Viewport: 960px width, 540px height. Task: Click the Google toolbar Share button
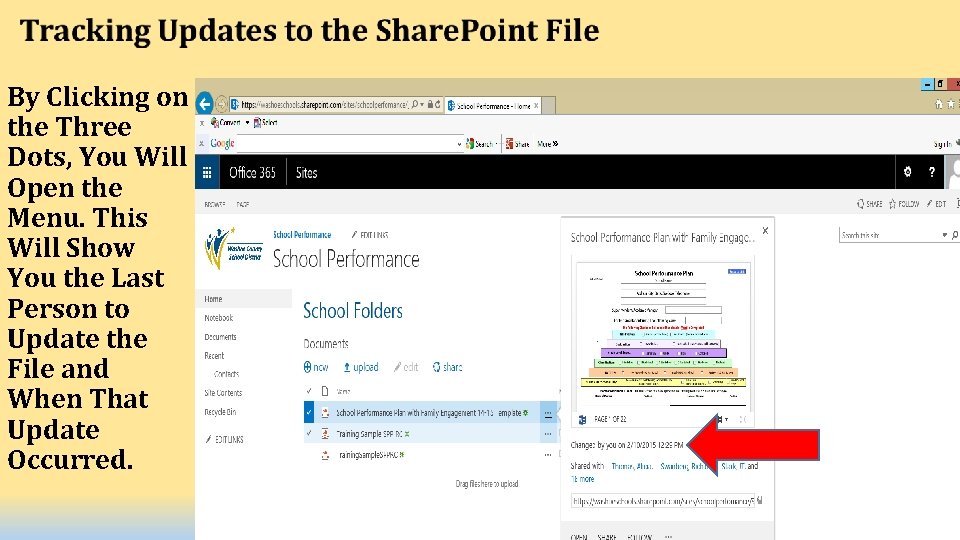(517, 144)
